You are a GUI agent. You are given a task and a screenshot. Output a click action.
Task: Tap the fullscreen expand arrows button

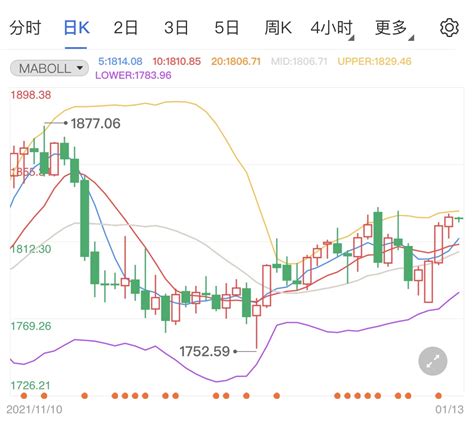pyautogui.click(x=433, y=361)
